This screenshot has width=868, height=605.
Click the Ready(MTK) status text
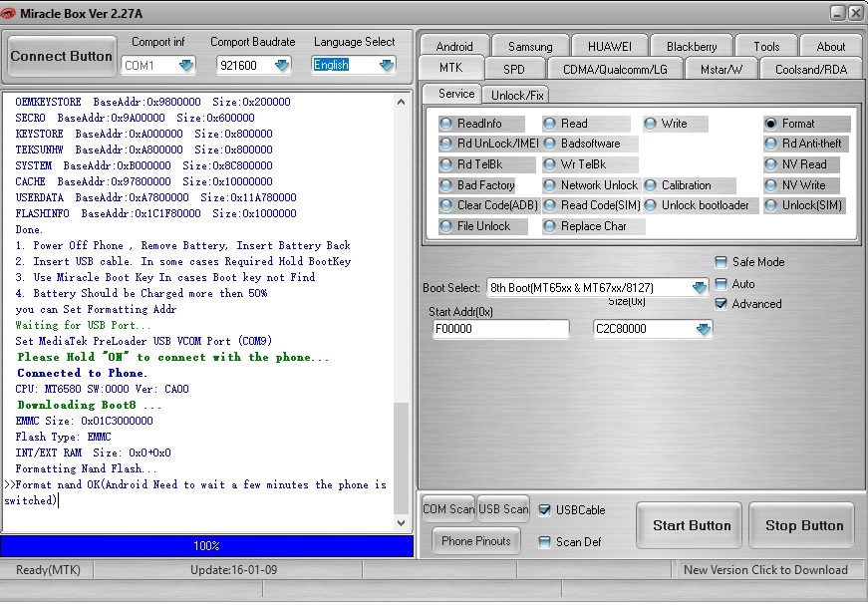click(x=48, y=569)
